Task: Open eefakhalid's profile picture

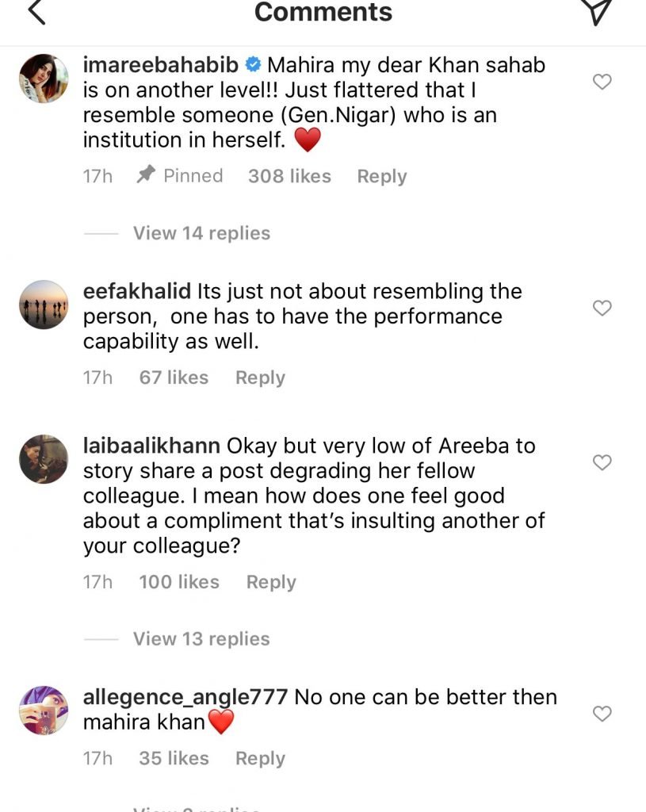Action: click(44, 304)
